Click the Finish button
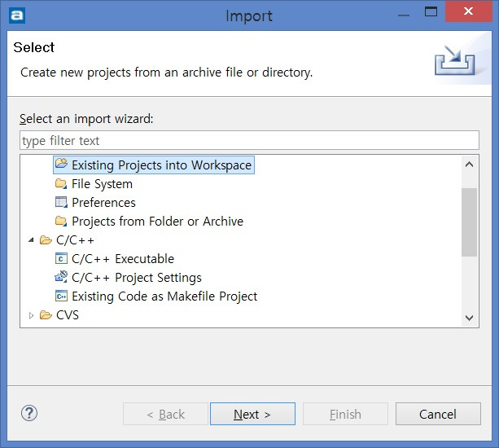 [x=345, y=414]
